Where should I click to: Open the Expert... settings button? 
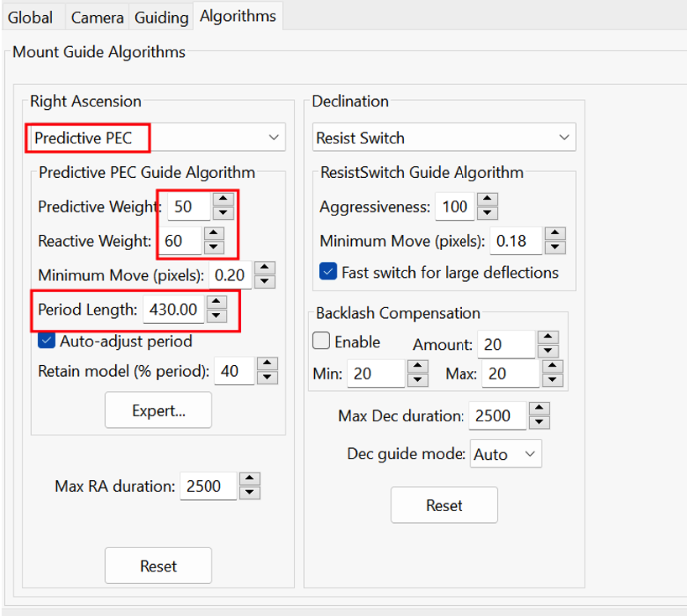[158, 410]
